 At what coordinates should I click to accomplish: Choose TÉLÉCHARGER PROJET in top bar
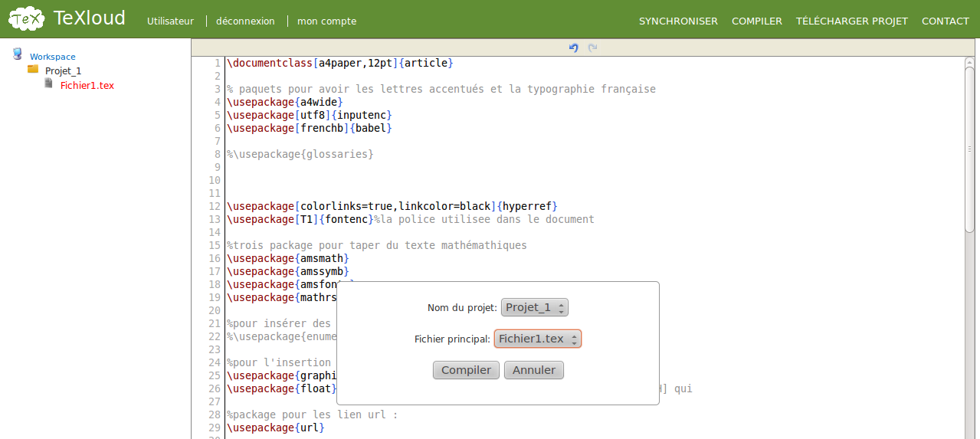(851, 21)
